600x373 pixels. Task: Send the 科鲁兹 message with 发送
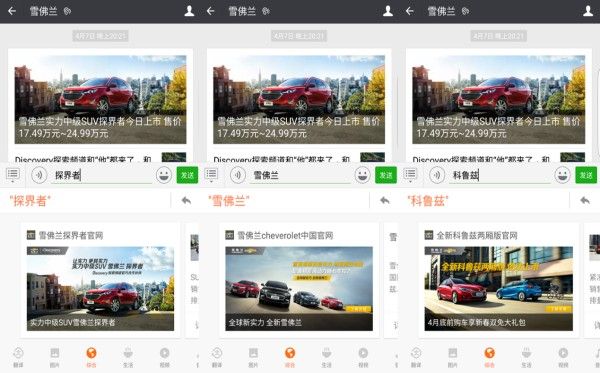pos(586,175)
